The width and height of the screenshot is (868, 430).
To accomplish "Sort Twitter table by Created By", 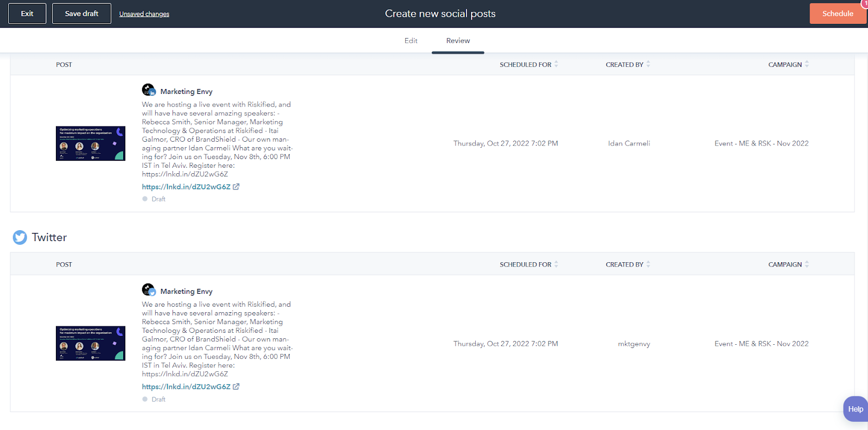I will coord(628,264).
